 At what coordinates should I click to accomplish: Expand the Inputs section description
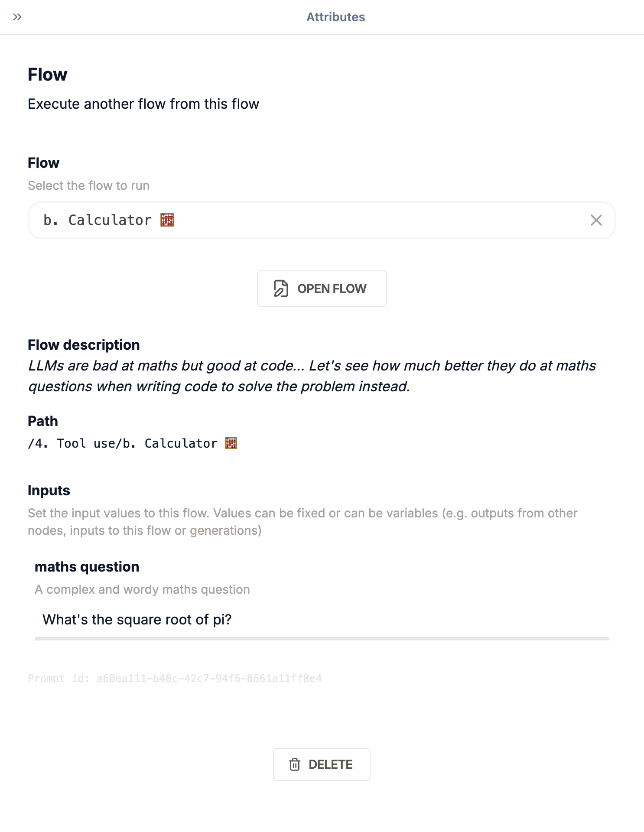[302, 521]
